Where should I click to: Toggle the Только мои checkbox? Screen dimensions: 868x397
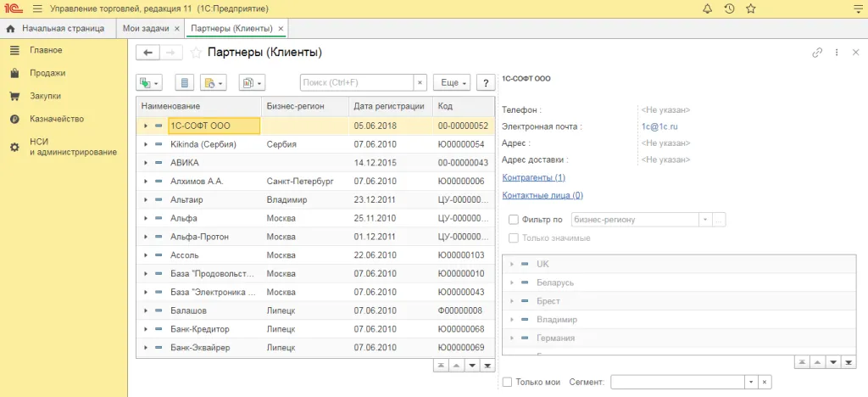(508, 382)
